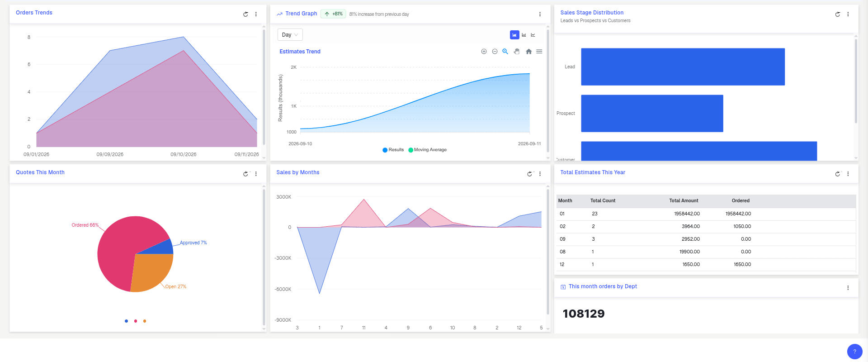Image resolution: width=868 pixels, height=362 pixels.
Task: Click the Total Amount column header
Action: point(684,200)
